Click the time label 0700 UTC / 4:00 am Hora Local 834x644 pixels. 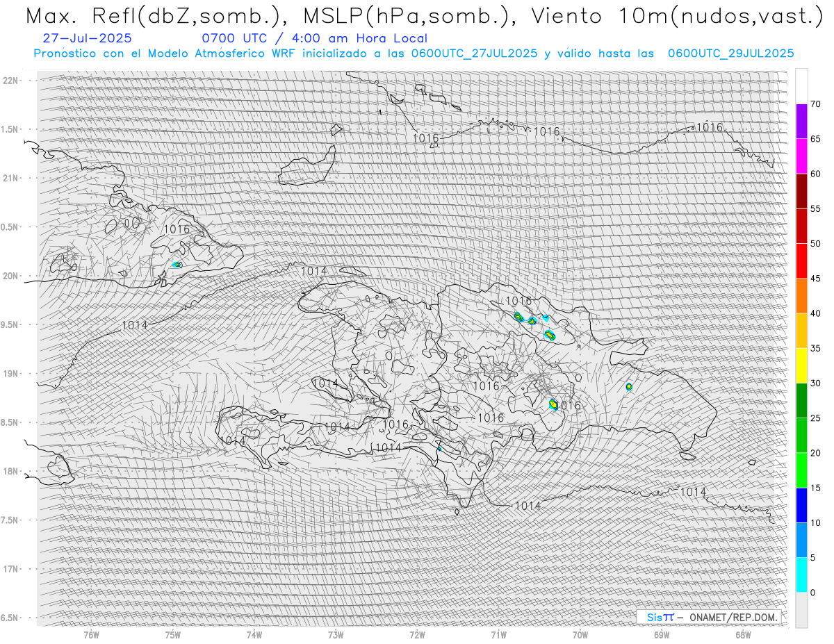click(x=314, y=38)
